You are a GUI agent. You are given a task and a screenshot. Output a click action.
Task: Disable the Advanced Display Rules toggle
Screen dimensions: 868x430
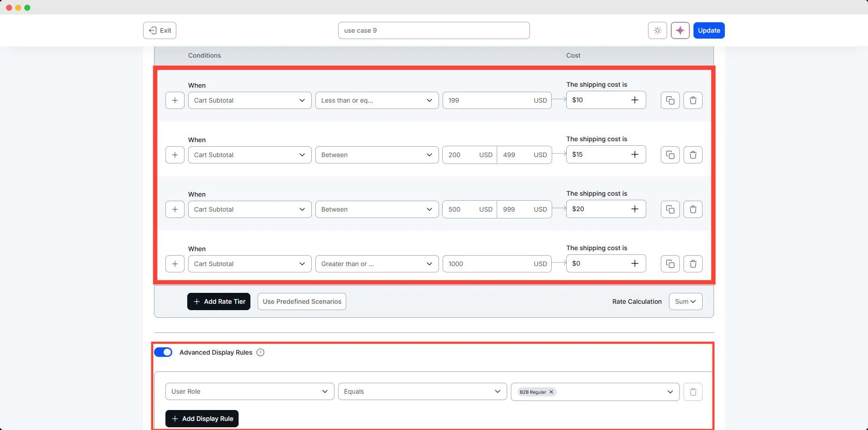pos(164,352)
